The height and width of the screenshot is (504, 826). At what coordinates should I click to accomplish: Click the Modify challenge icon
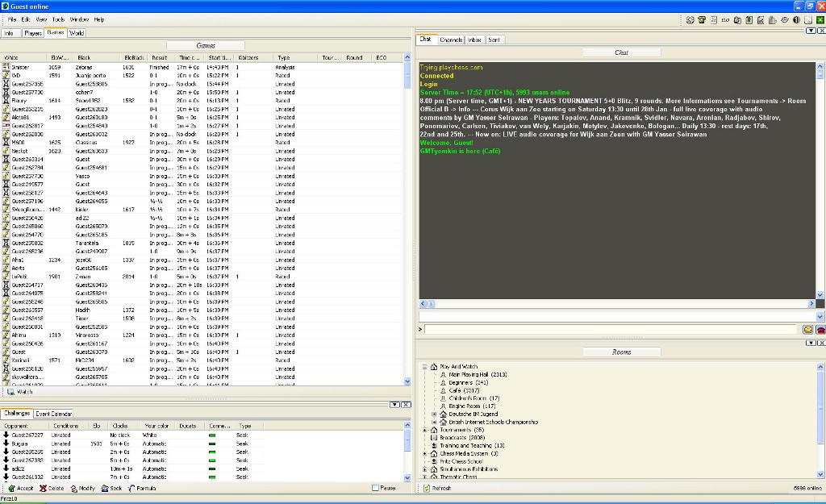coord(74,489)
